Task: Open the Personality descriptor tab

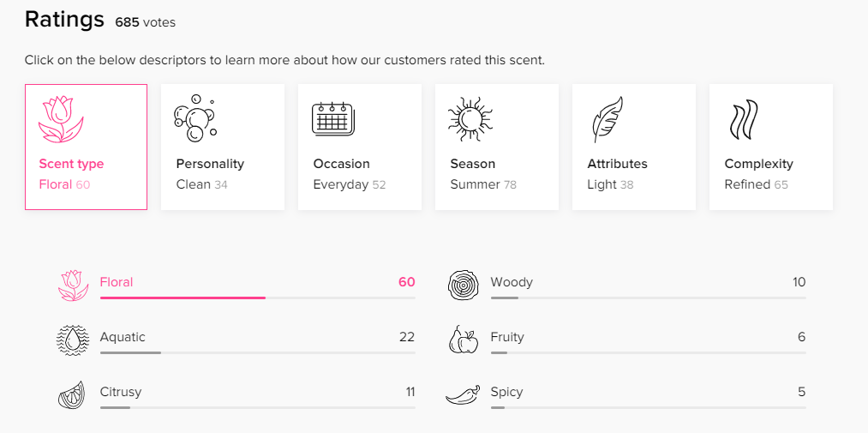Action: pos(223,147)
